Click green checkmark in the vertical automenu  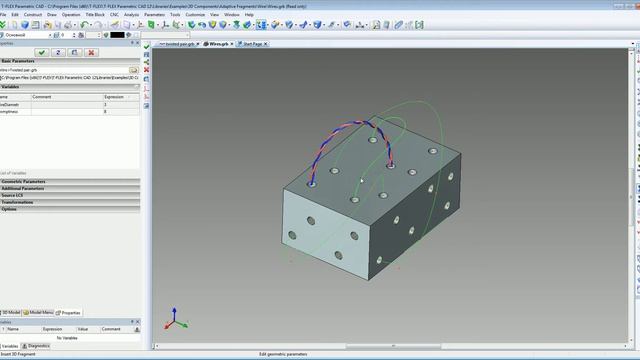(147, 47)
